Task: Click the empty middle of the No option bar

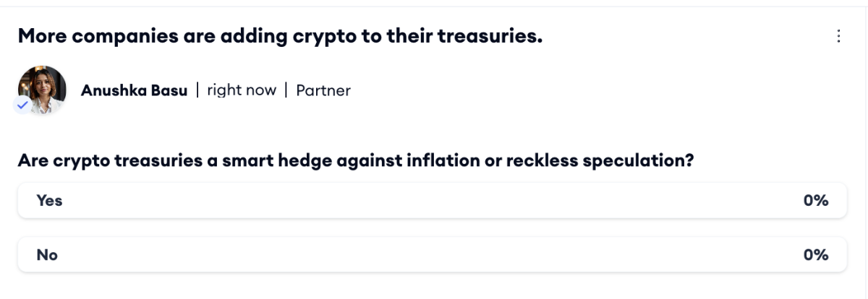Action: point(432,255)
